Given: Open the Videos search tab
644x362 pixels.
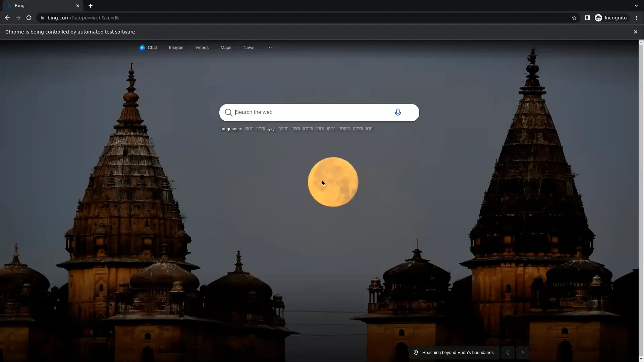Looking at the screenshot, I should [x=202, y=48].
